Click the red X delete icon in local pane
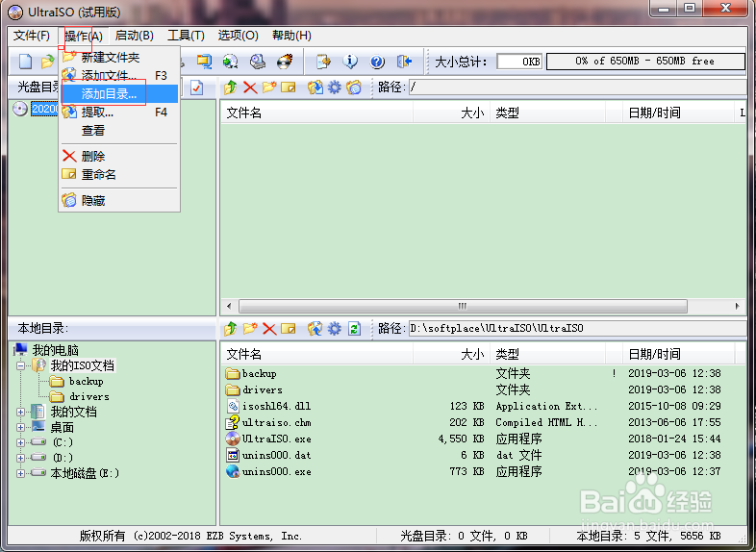The height and width of the screenshot is (552, 756). pyautogui.click(x=269, y=329)
